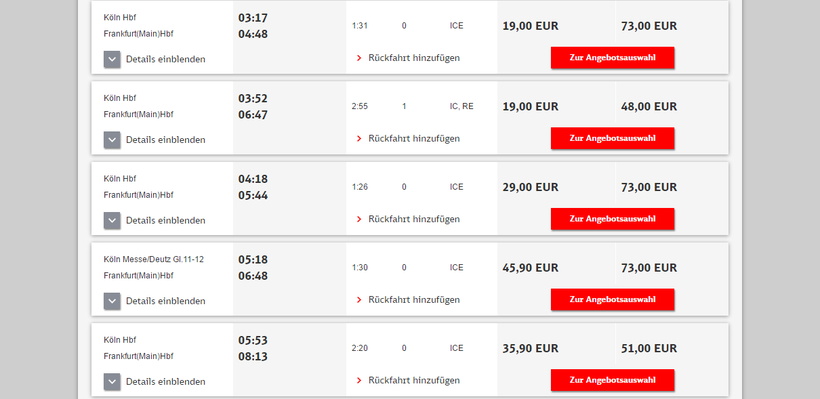
Task: Select the 29,00 EUR saver fare
Action: [x=530, y=187]
